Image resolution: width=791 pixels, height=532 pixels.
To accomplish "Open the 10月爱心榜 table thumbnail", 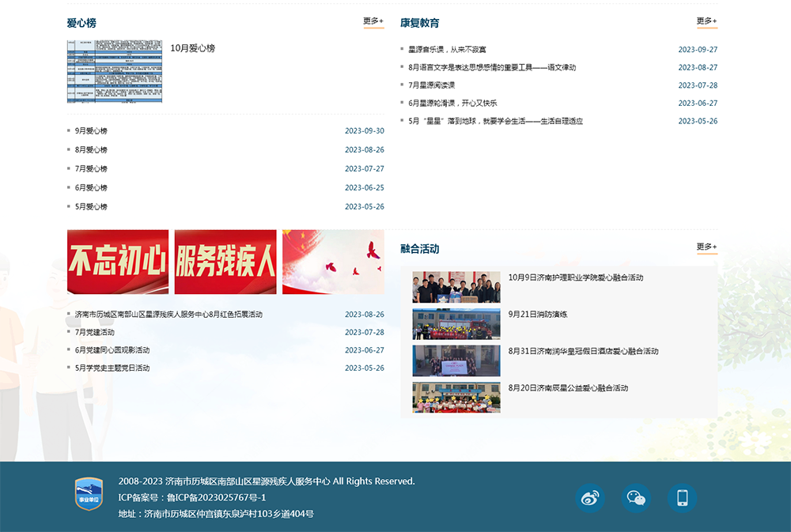I will pos(115,71).
